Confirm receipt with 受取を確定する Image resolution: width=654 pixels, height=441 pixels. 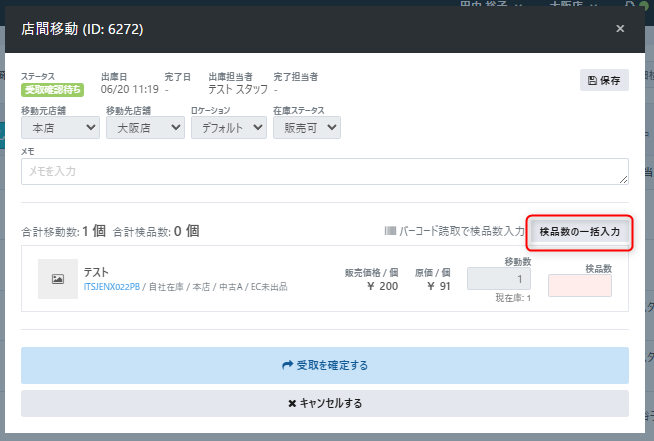324,365
